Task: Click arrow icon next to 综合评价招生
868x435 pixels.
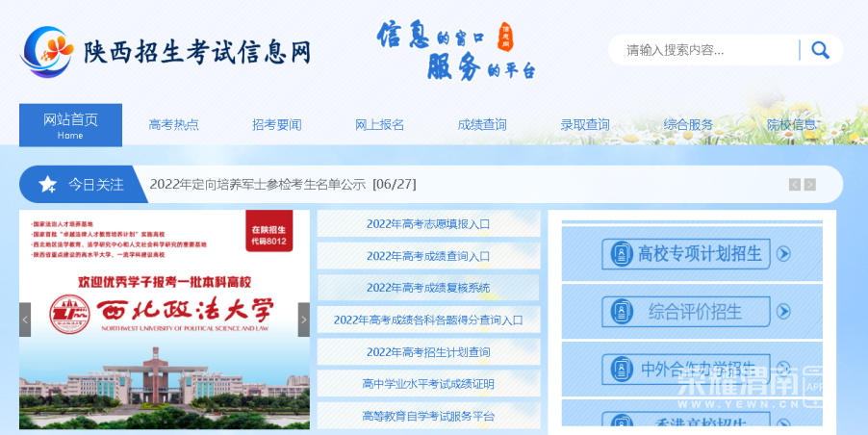Action: tap(783, 311)
